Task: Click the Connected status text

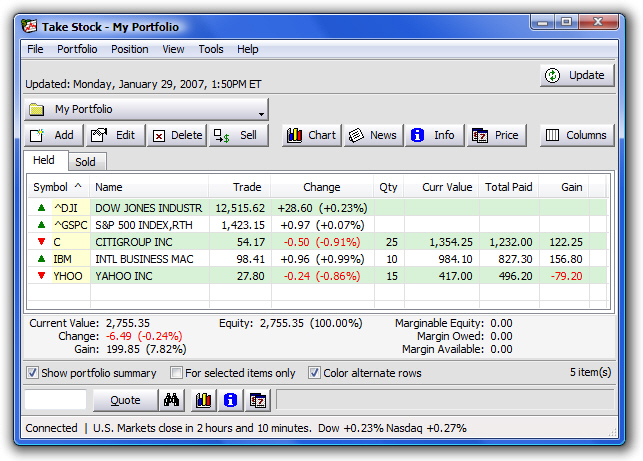Action: point(51,428)
